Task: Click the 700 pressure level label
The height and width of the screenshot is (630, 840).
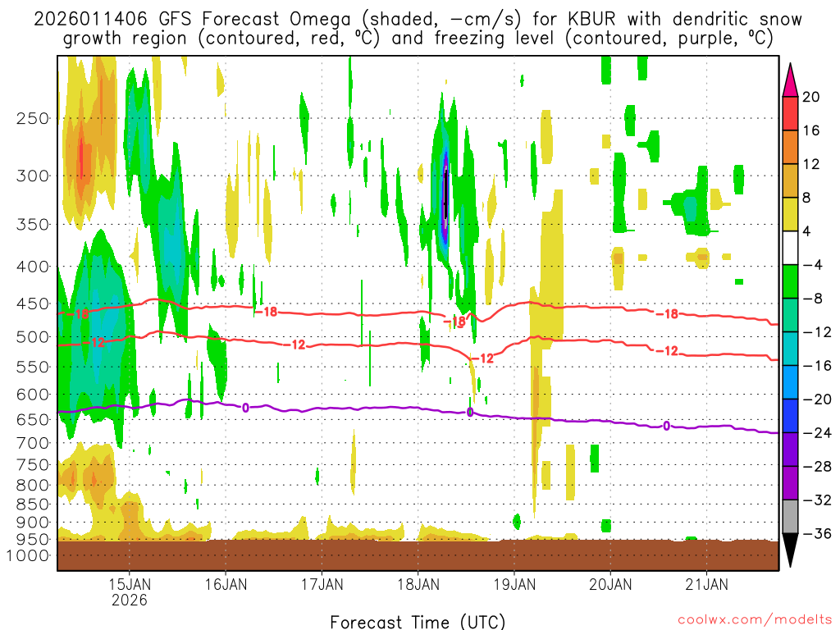Action: pyautogui.click(x=33, y=443)
